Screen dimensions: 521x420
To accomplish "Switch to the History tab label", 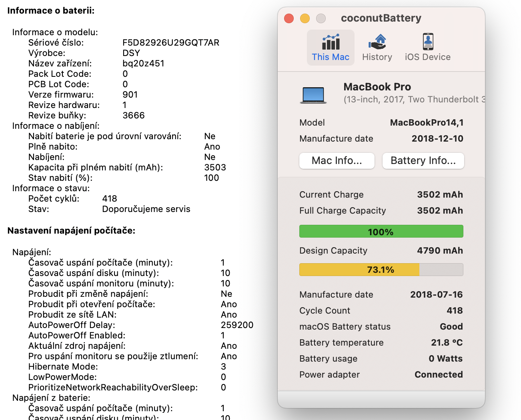I will [x=377, y=57].
